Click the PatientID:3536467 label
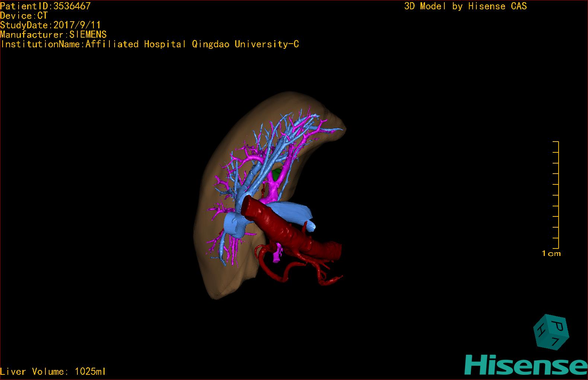The height and width of the screenshot is (380, 588). point(45,6)
